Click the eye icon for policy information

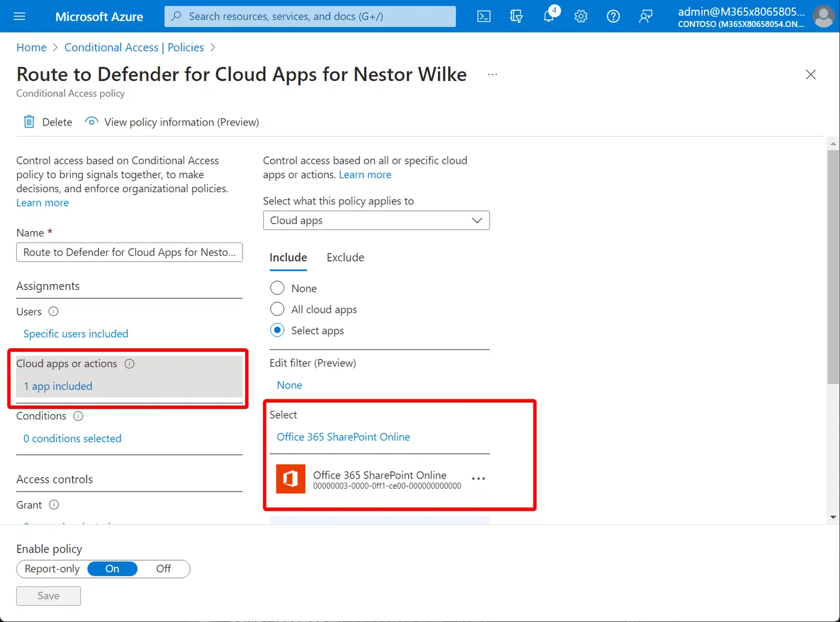91,122
